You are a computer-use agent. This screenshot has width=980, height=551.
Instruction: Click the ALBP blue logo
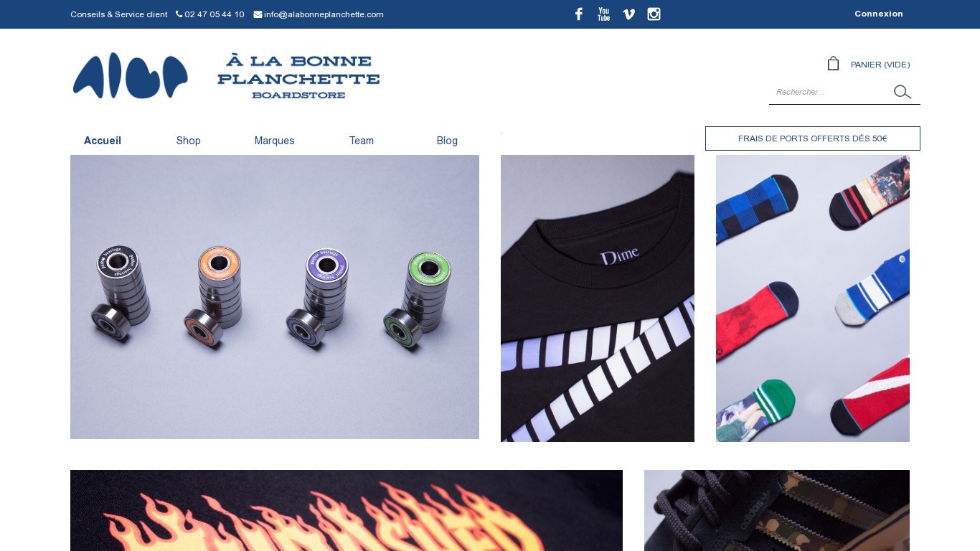(x=131, y=75)
